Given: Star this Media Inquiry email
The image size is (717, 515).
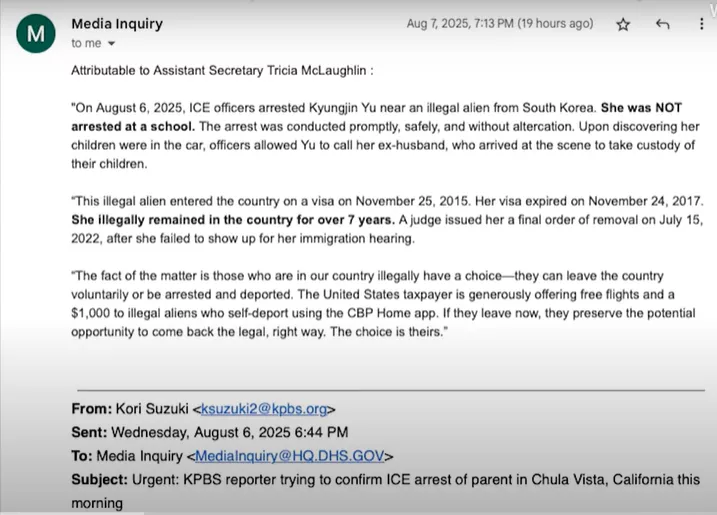Looking at the screenshot, I should click(623, 24).
